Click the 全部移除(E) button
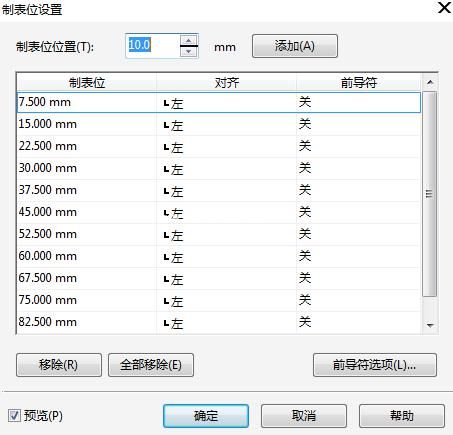 tap(151, 365)
